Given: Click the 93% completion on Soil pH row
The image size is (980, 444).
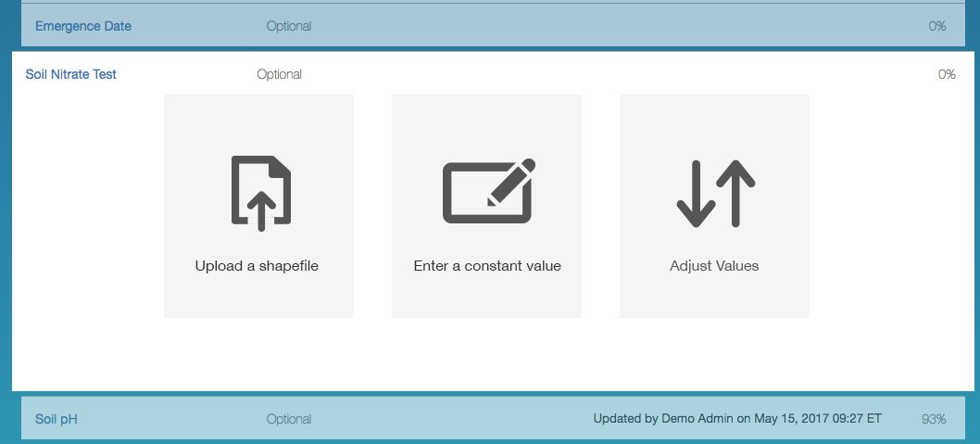Looking at the screenshot, I should click(934, 419).
